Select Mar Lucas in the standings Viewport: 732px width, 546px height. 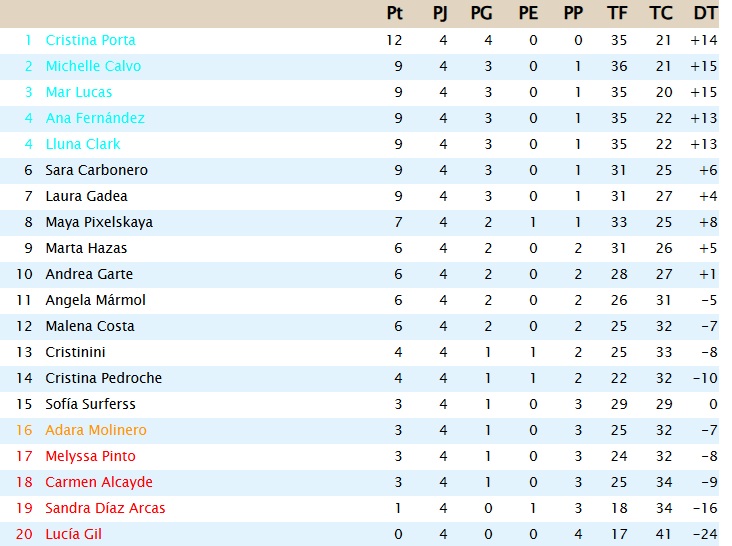[79, 92]
